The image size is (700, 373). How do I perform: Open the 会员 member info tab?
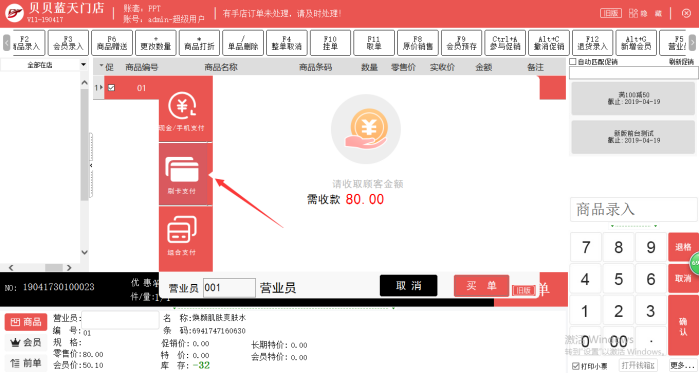pyautogui.click(x=26, y=342)
